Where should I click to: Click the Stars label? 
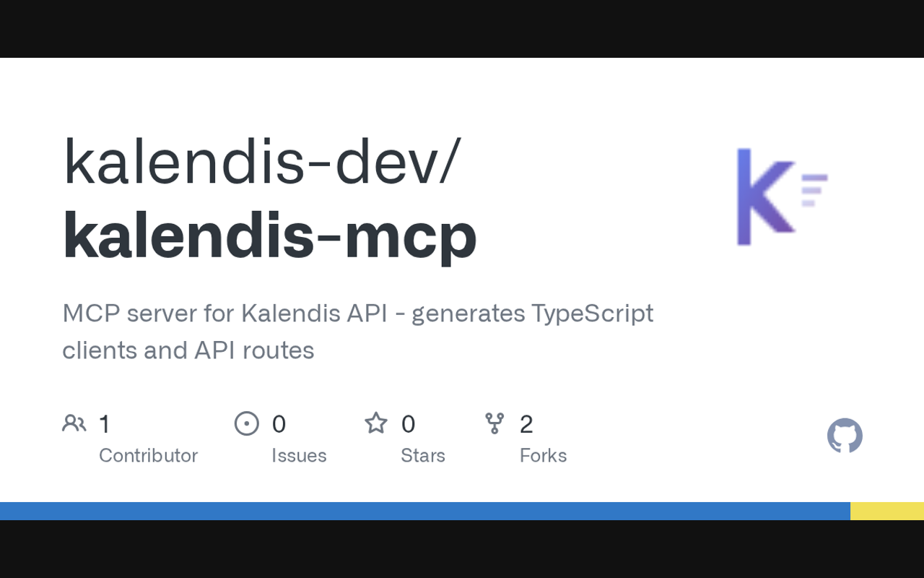coord(423,455)
